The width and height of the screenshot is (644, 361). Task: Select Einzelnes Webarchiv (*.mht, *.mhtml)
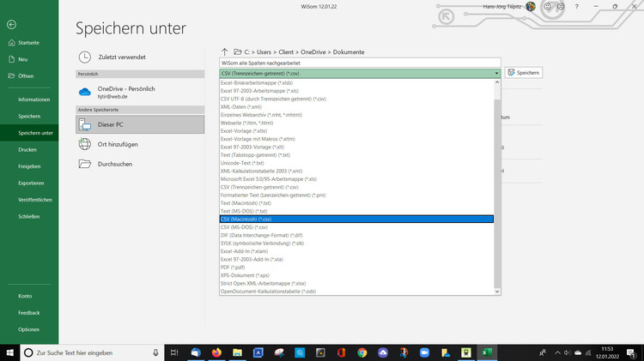point(356,115)
